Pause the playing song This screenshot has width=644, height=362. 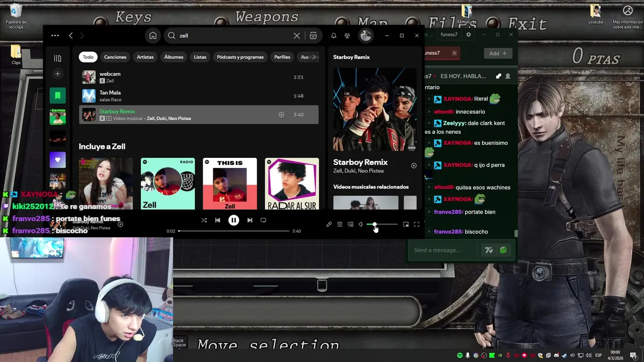click(233, 220)
